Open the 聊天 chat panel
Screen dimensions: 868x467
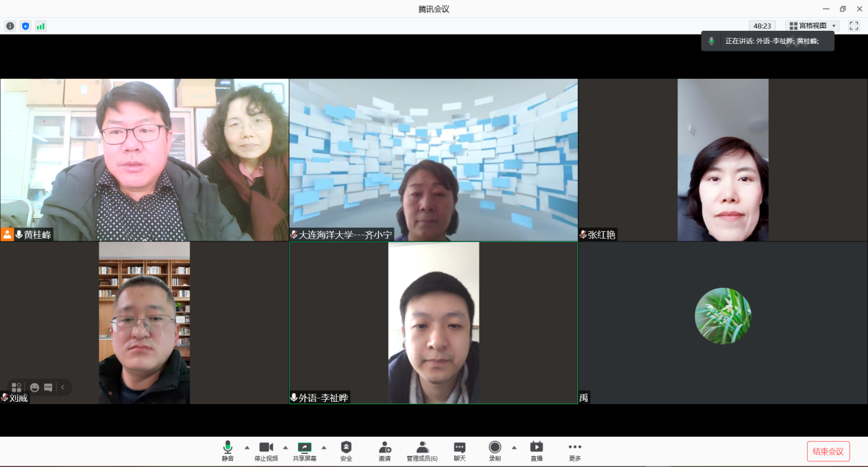(x=459, y=451)
